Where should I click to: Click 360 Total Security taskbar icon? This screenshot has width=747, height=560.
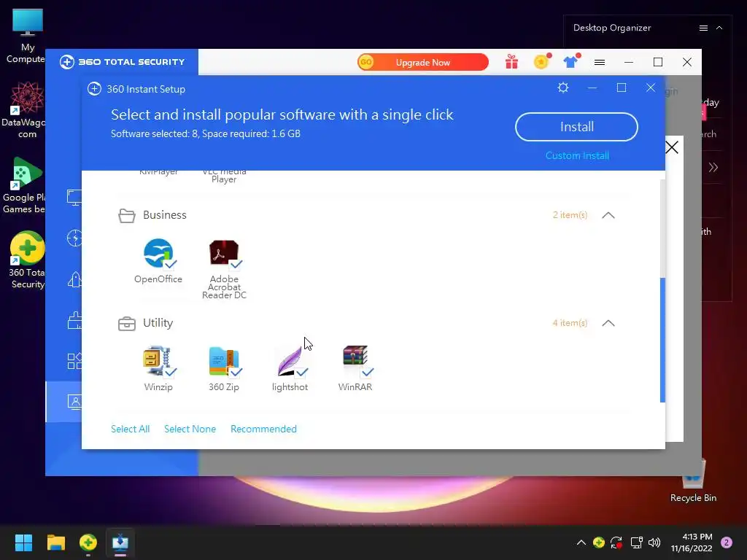[88, 542]
